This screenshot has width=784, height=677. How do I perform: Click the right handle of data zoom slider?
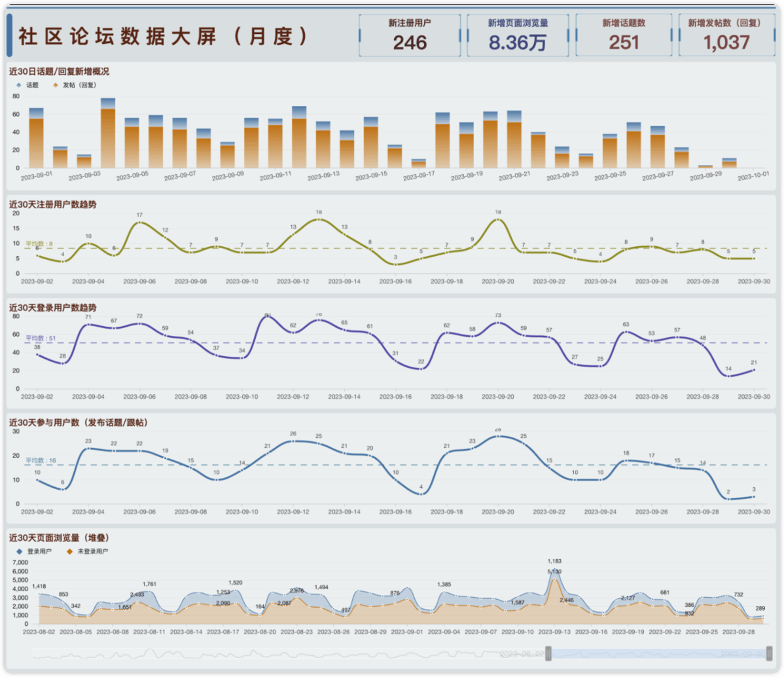[x=770, y=653]
